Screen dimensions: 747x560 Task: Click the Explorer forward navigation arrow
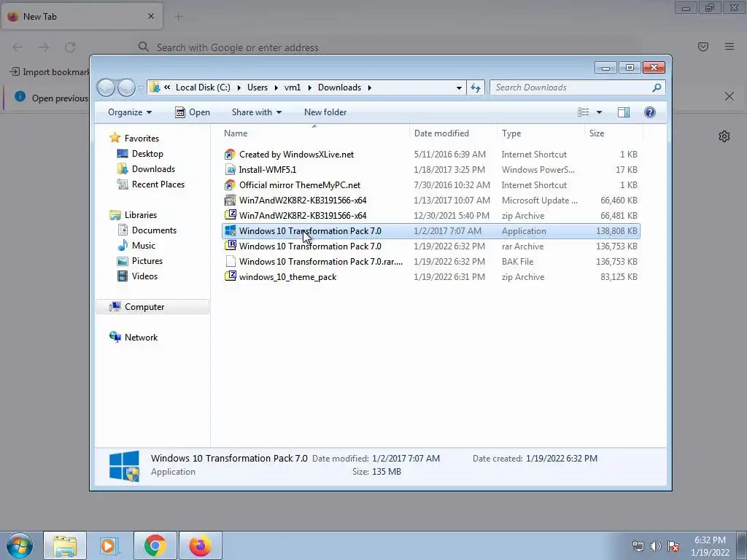pos(126,87)
